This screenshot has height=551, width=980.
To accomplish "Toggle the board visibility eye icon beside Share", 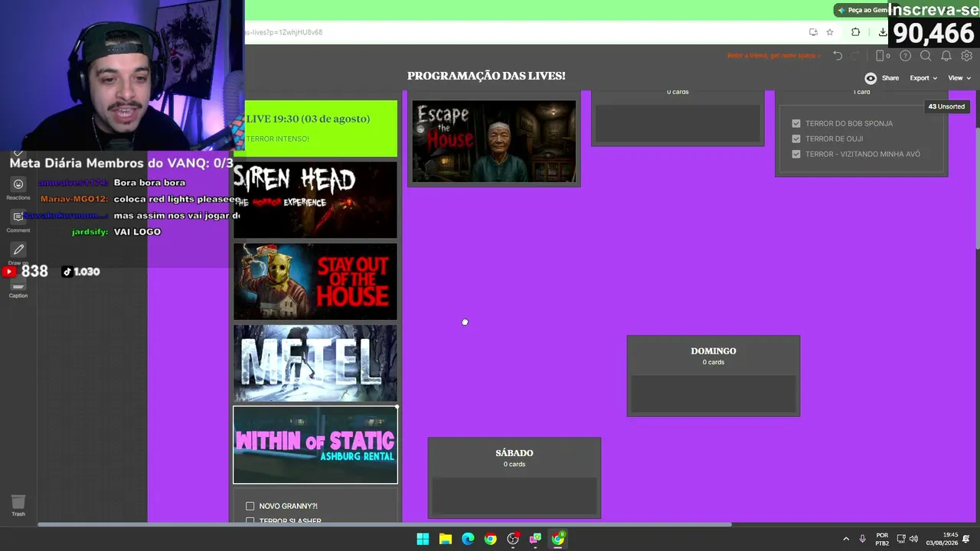I will coord(871,78).
